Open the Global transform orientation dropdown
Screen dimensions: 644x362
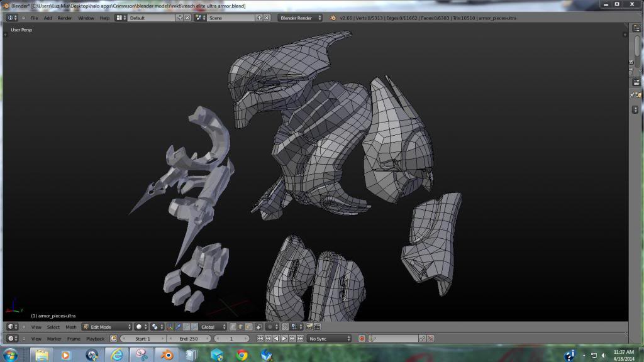coord(213,327)
